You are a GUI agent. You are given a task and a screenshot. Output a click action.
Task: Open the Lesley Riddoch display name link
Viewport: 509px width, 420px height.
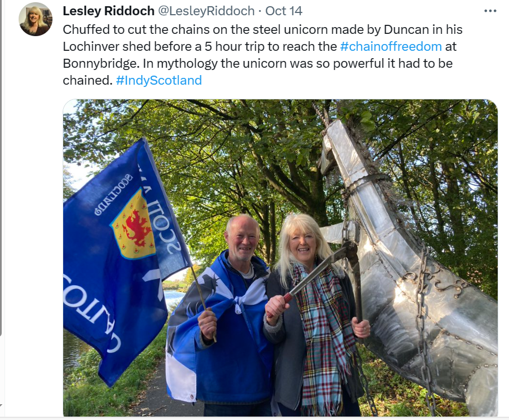click(x=108, y=11)
